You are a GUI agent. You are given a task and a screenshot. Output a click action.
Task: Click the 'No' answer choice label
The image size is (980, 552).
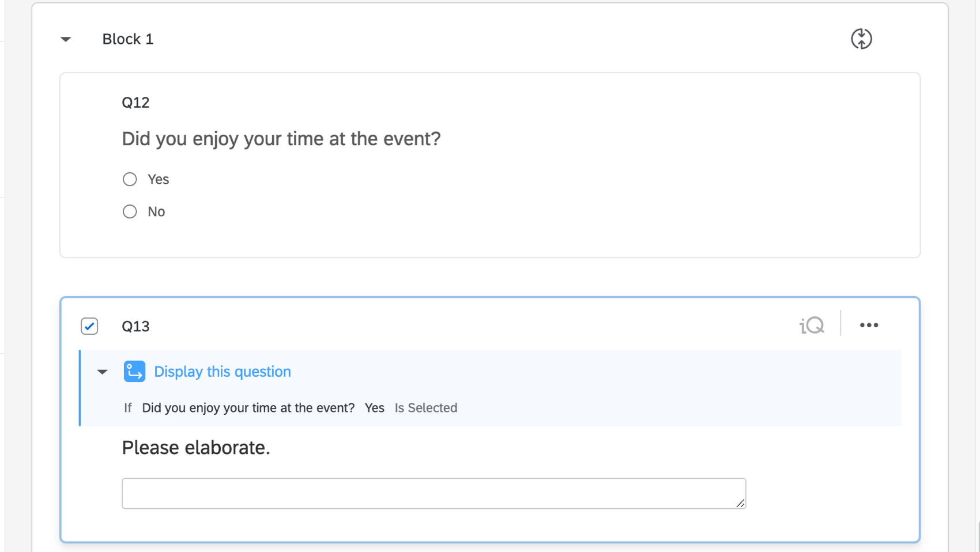(156, 211)
